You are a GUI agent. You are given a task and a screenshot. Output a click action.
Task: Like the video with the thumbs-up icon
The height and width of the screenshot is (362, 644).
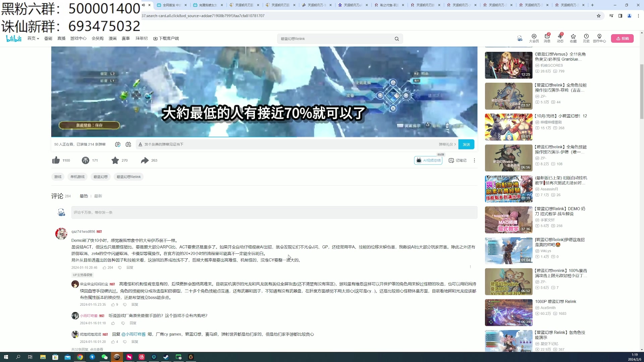[56, 160]
